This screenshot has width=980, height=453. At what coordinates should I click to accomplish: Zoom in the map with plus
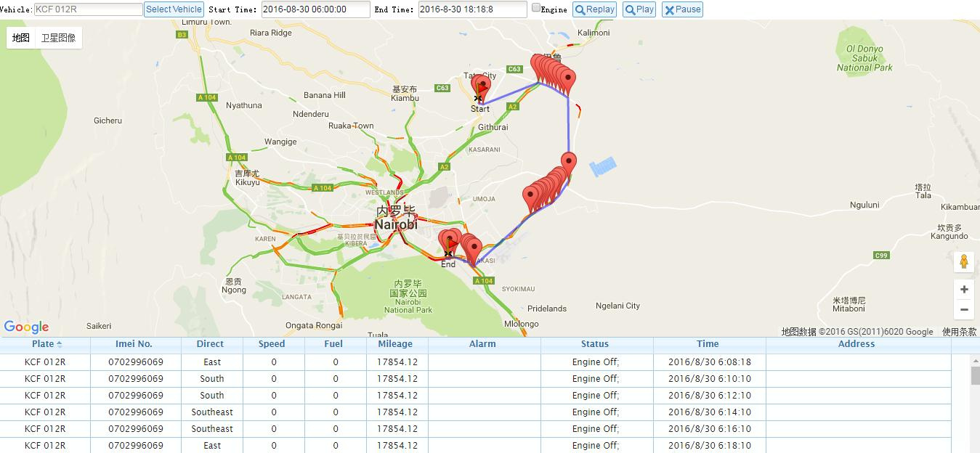(x=964, y=289)
